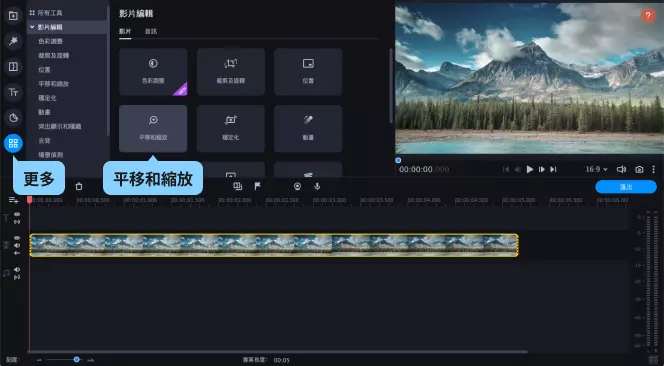Screen dimensions: 664x366
Task: Open the stickers sidebar panel
Action: coord(13,118)
